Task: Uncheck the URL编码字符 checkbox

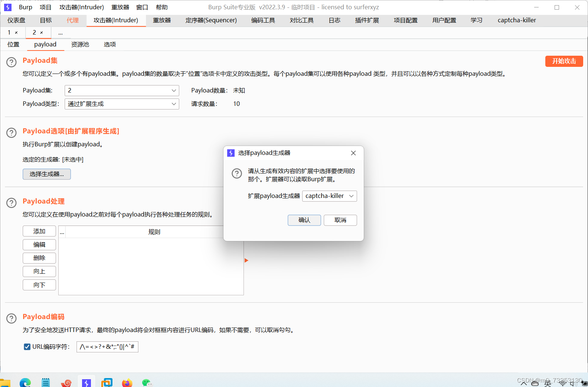Action: click(x=27, y=347)
